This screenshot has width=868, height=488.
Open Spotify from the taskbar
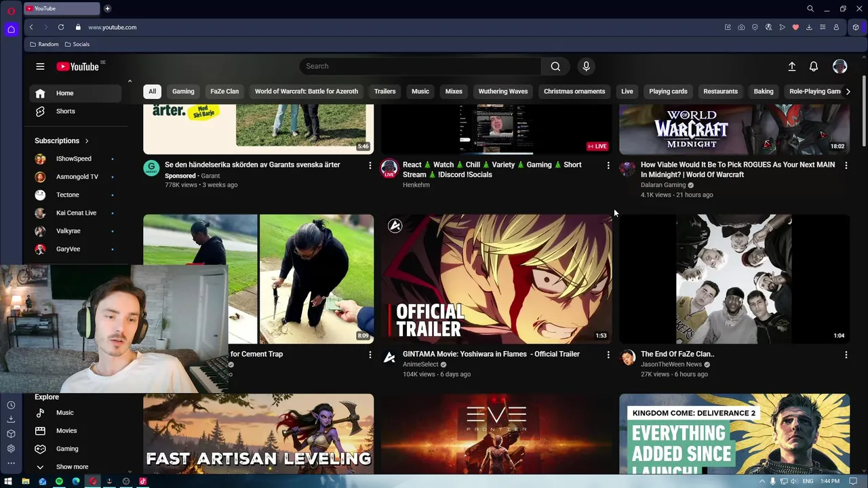(x=59, y=481)
